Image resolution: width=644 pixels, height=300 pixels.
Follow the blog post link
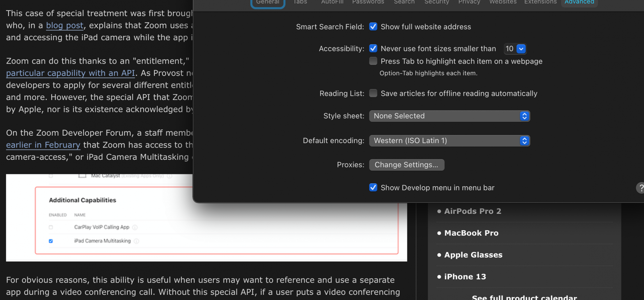tap(65, 25)
